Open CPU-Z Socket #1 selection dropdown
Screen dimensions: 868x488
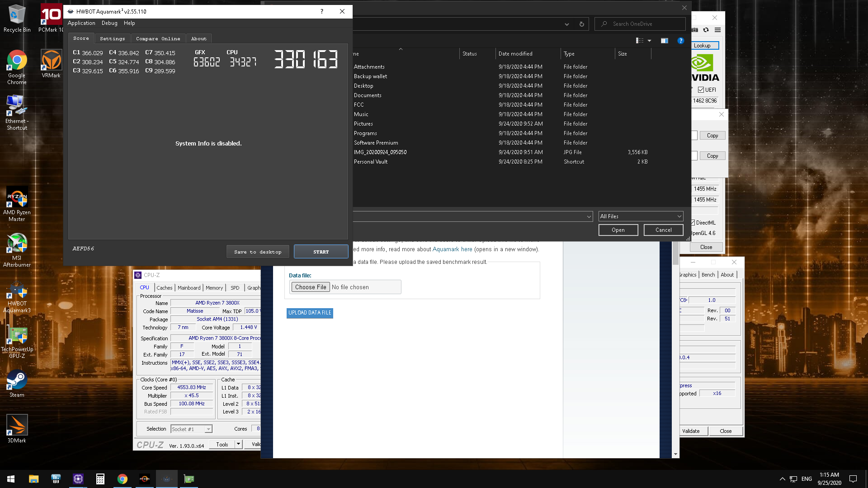191,429
